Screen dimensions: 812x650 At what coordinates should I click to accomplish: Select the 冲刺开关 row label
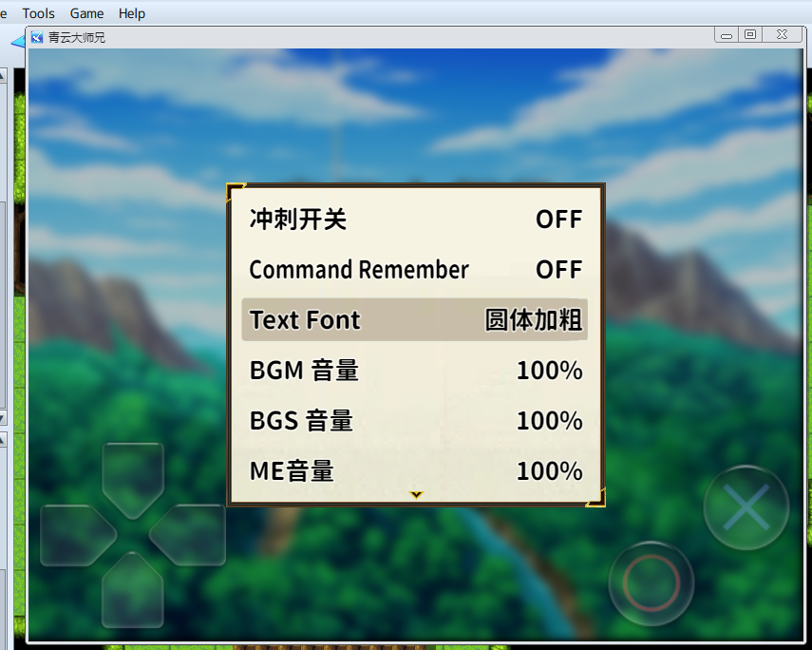[x=298, y=220]
